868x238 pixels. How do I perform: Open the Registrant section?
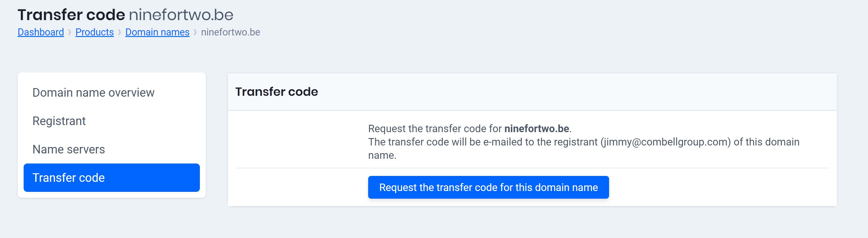pyautogui.click(x=59, y=121)
